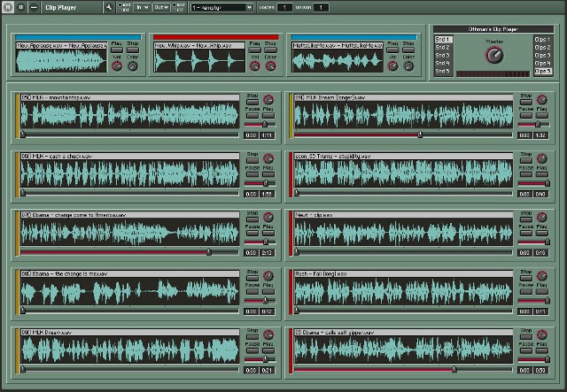Click knob of Obama calls self gipper clip

[x=541, y=334]
